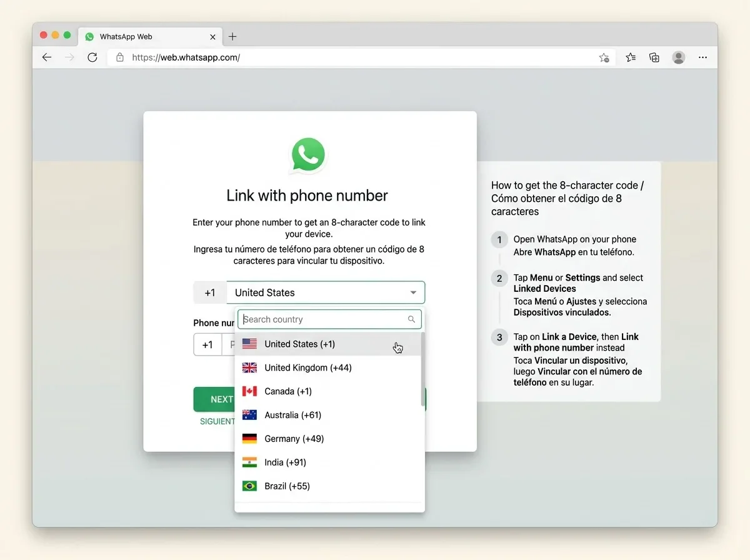Click the browser back arrow
The width and height of the screenshot is (750, 560).
(47, 57)
